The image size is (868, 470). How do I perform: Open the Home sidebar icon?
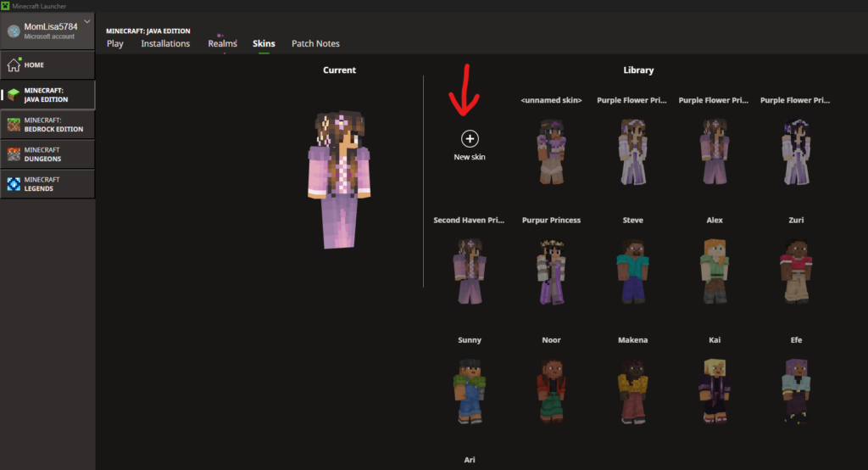click(x=14, y=65)
